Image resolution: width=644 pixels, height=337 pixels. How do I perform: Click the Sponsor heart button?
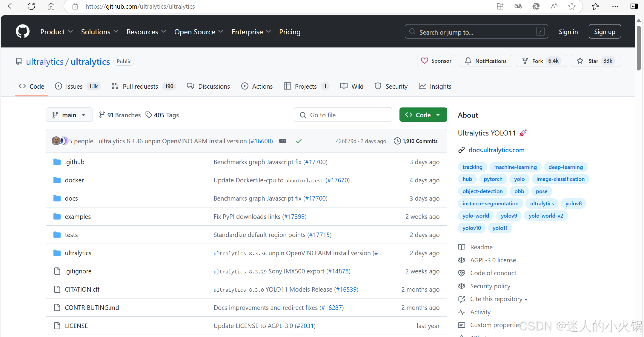coord(436,61)
